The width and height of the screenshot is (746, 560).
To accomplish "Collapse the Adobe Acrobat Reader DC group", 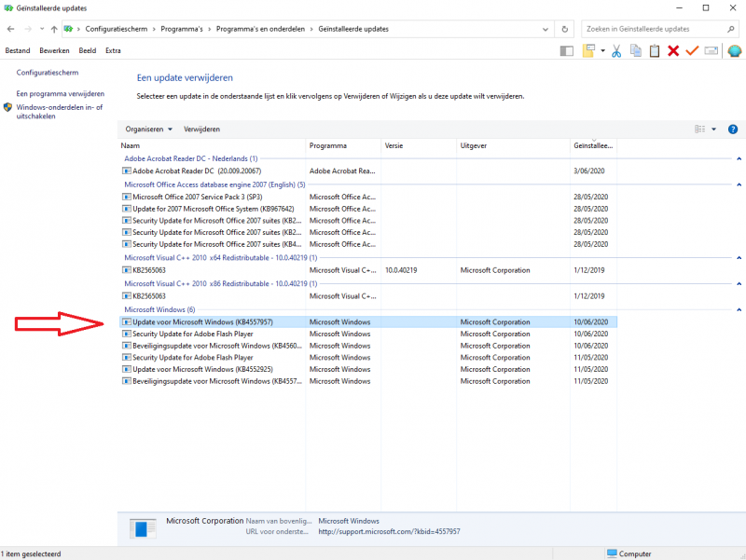I will coord(739,159).
